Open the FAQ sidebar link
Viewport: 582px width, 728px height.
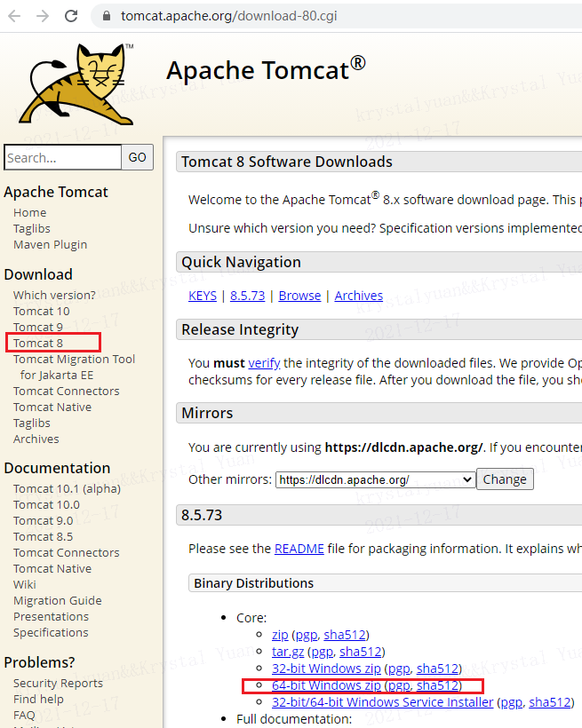click(24, 715)
